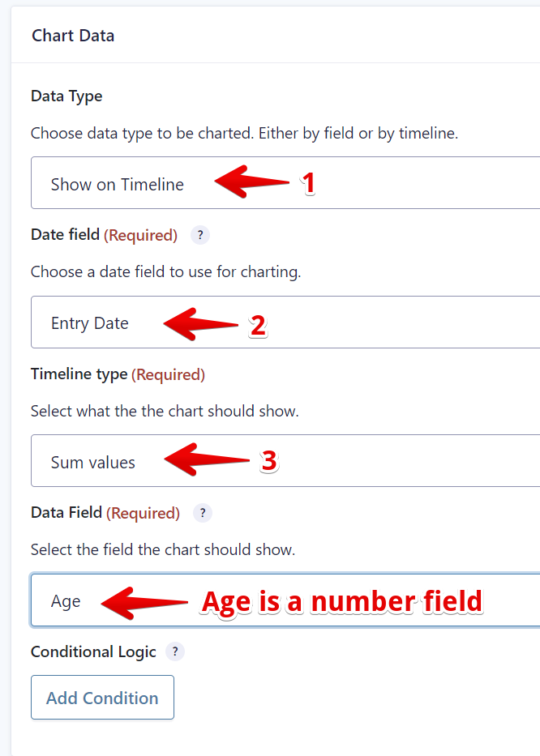Click the "Data Field (Required)" label

(x=105, y=513)
